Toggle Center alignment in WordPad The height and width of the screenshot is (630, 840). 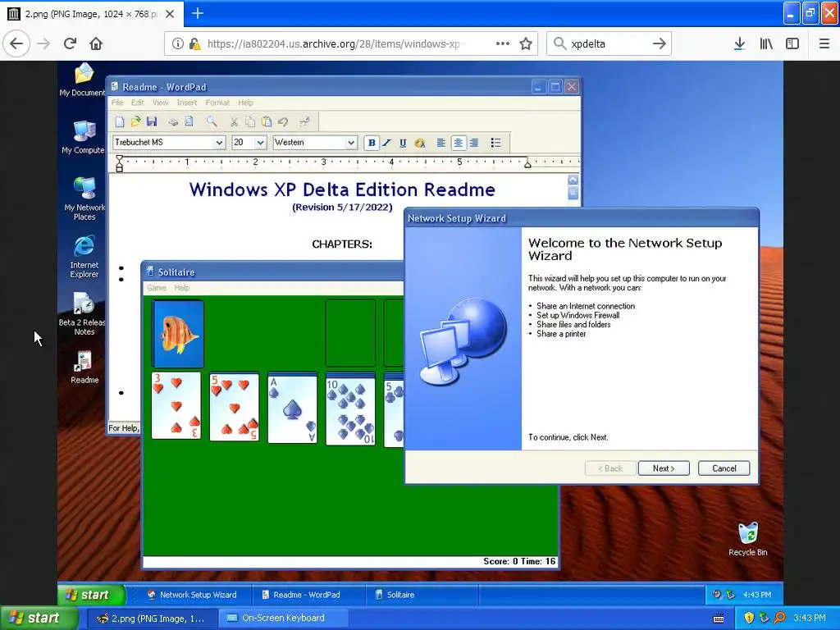pos(458,143)
